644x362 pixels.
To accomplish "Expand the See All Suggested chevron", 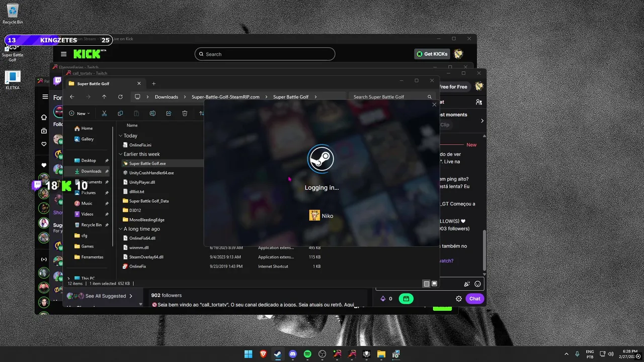I will 131,296.
